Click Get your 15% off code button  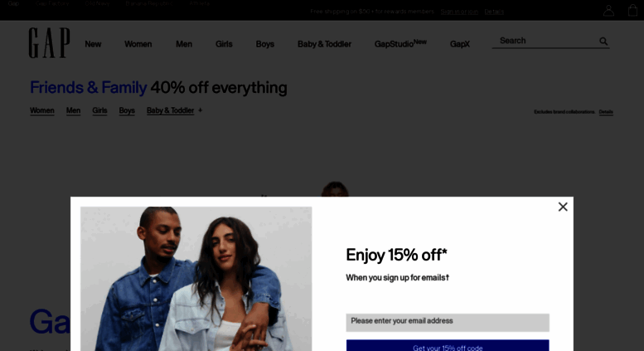[x=448, y=346]
